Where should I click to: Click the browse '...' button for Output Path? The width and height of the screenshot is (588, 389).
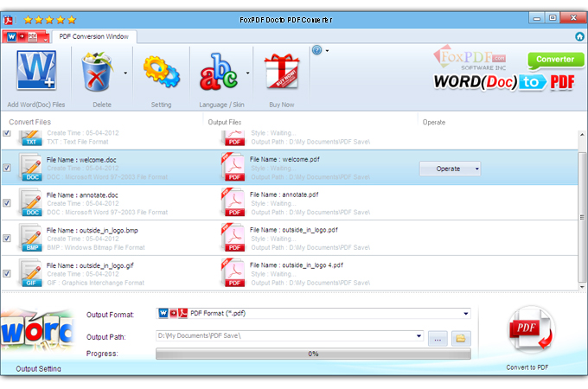(438, 338)
